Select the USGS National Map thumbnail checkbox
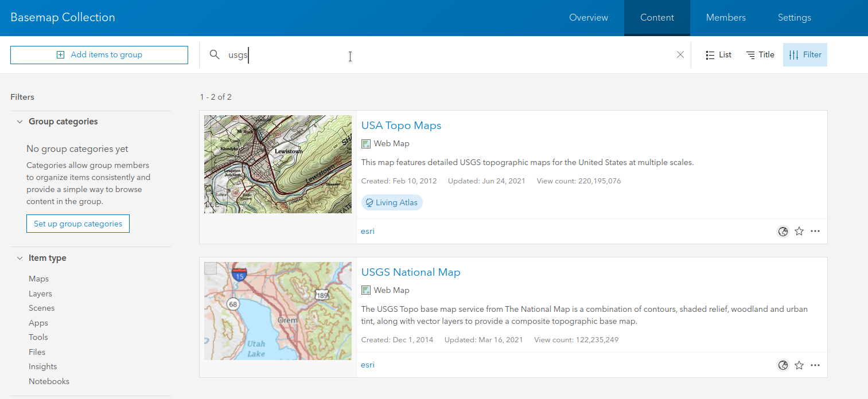The width and height of the screenshot is (868, 399). point(211,268)
